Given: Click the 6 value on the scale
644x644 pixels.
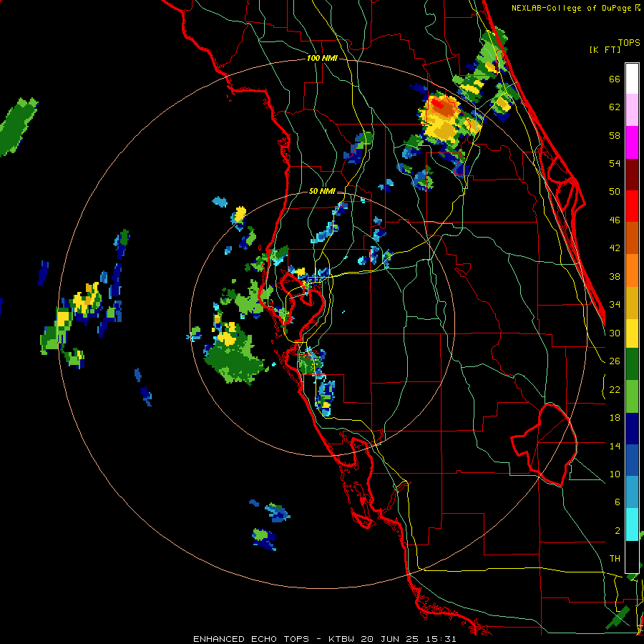Looking at the screenshot, I should pos(617,502).
